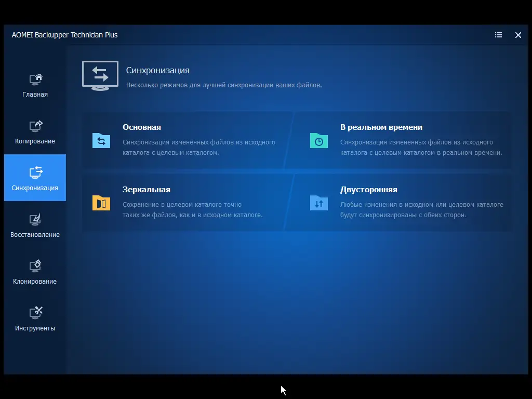532x399 pixels.
Task: Click the large sync icon in the header
Action: (100, 75)
